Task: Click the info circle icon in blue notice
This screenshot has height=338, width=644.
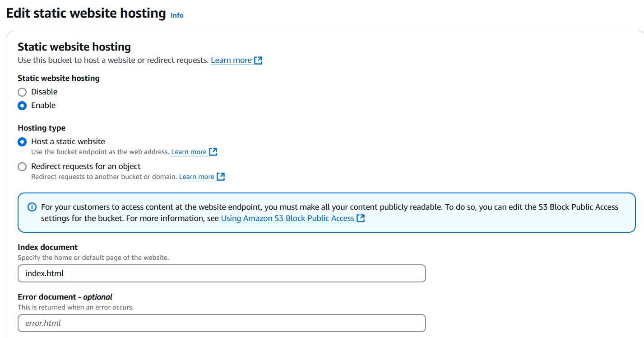Action: (32, 207)
